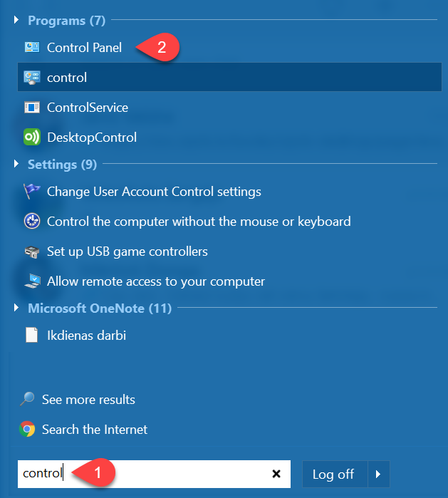The height and width of the screenshot is (498, 448).
Task: Click the Ease of Access icon
Action: (x=32, y=221)
